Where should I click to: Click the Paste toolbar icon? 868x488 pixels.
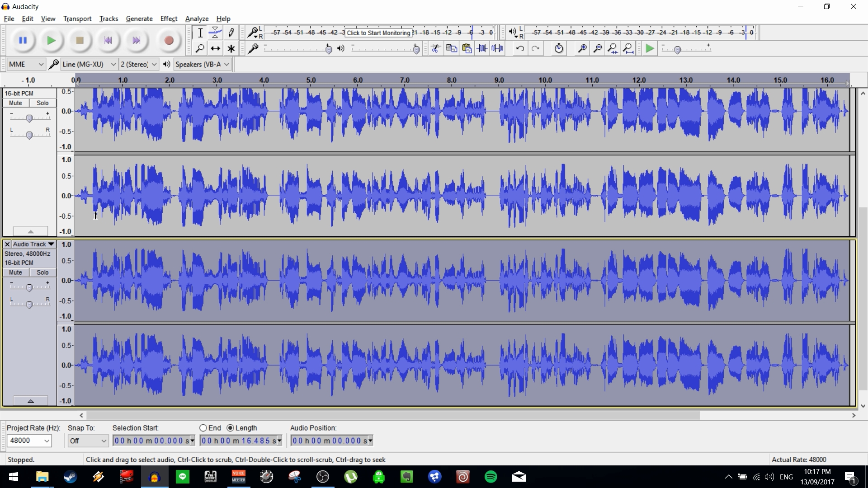[x=467, y=48]
